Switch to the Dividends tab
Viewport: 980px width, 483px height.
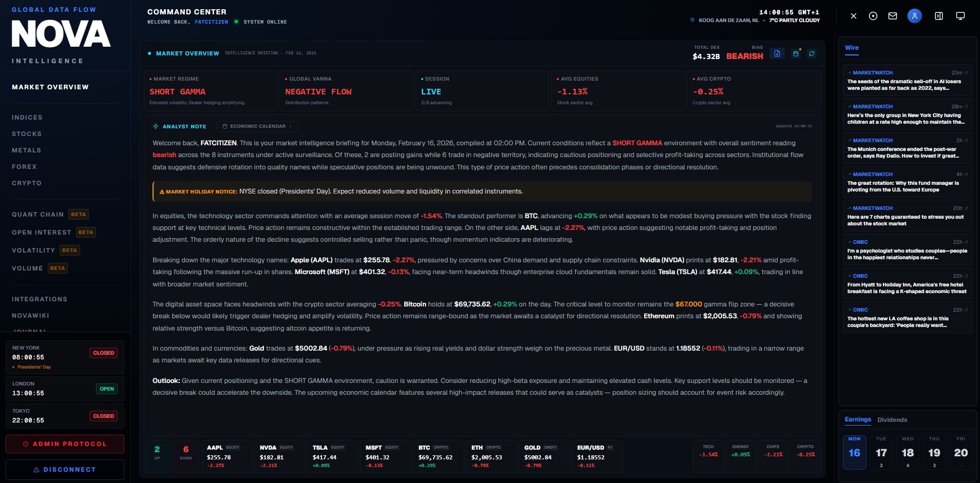[x=892, y=420]
